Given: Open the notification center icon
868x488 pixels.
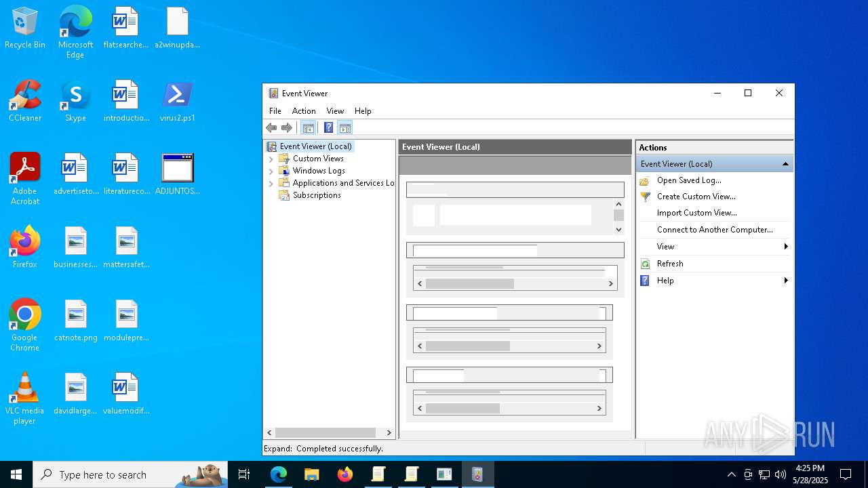Looking at the screenshot, I should (x=846, y=474).
